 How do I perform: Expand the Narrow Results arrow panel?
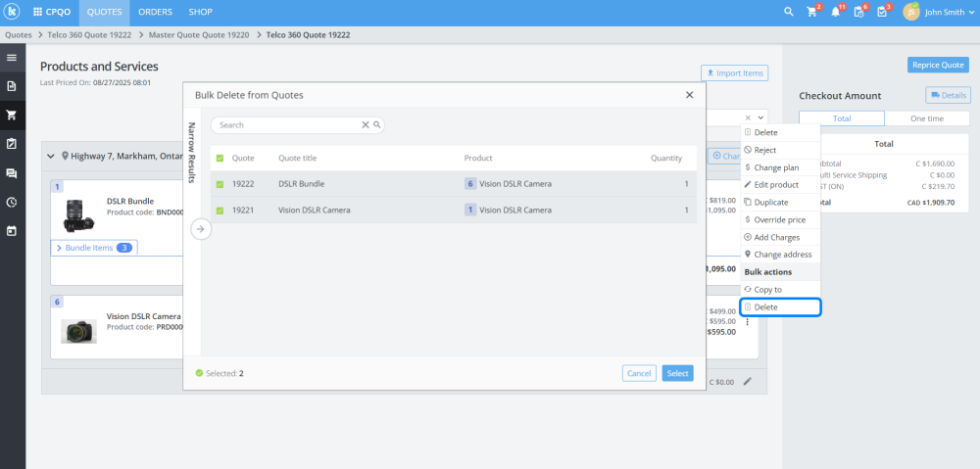(x=199, y=229)
